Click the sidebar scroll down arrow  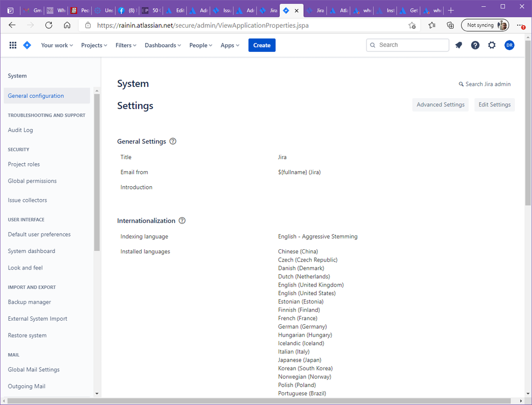click(x=96, y=393)
